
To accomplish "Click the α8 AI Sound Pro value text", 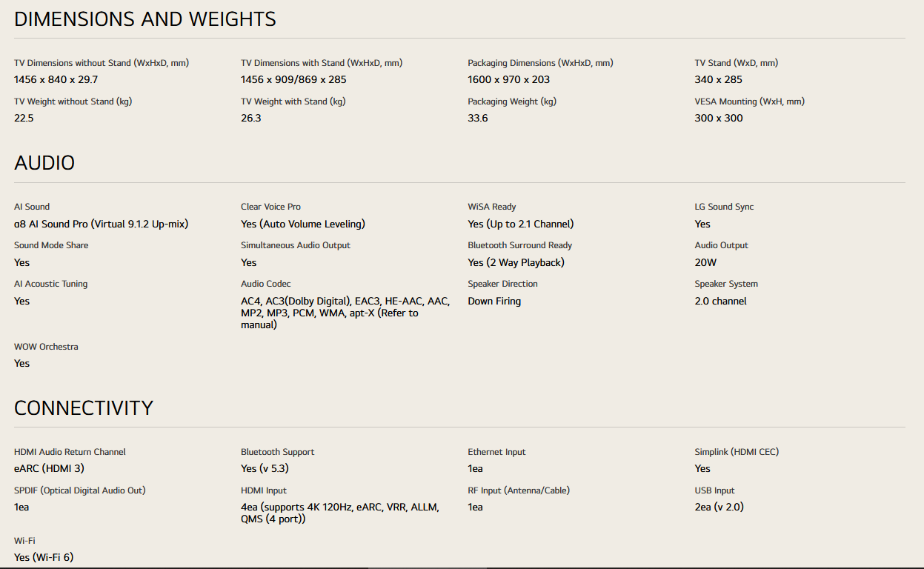I will pos(101,224).
